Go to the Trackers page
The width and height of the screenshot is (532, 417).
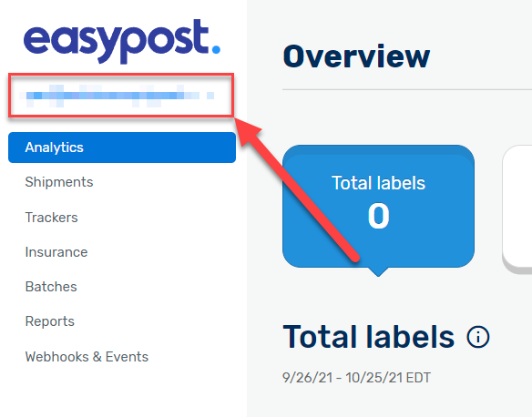(x=52, y=218)
